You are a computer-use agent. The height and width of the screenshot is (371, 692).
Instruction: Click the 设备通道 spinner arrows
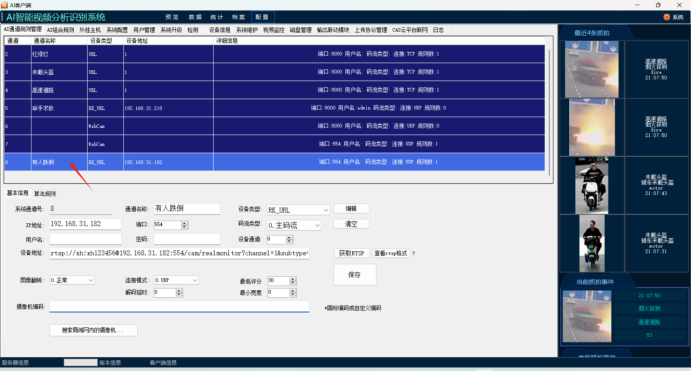(289, 239)
